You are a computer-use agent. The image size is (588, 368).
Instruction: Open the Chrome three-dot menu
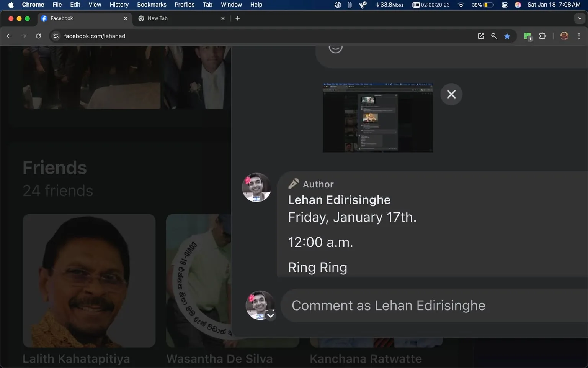tap(579, 36)
